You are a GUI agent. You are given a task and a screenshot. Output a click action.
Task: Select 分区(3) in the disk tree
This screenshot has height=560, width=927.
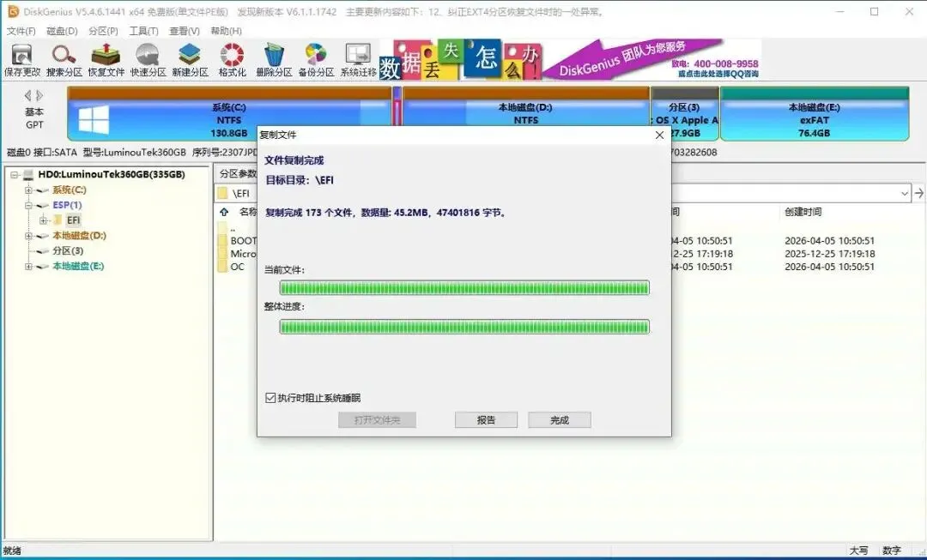click(x=69, y=251)
